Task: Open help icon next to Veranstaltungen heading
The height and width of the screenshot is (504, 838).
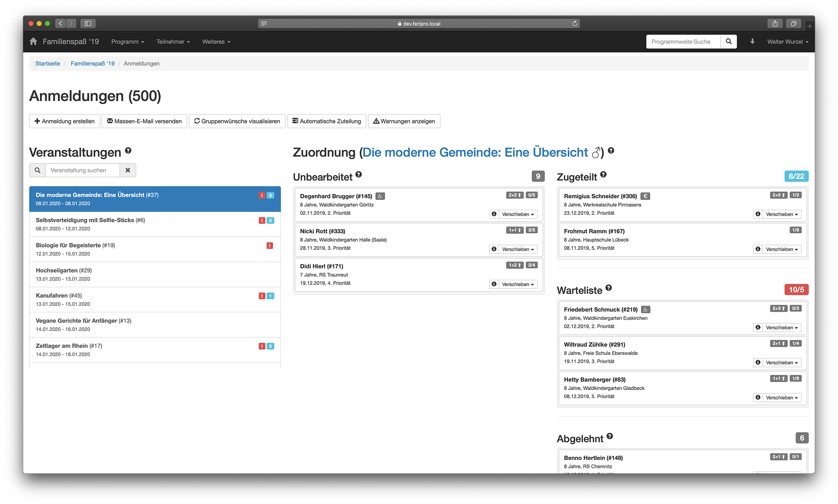Action: pos(128,151)
